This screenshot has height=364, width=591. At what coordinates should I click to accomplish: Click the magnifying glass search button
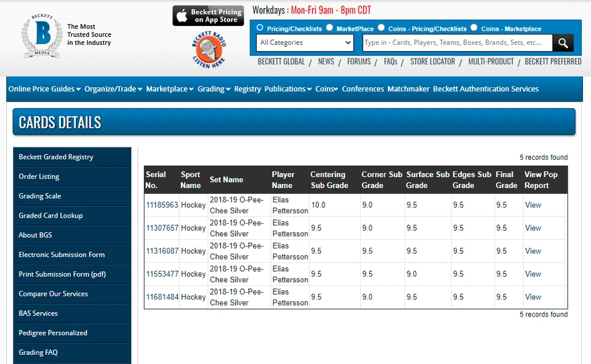pyautogui.click(x=563, y=43)
